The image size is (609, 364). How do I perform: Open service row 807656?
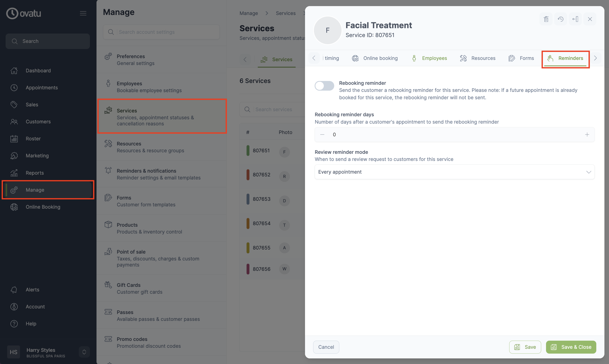click(272, 269)
